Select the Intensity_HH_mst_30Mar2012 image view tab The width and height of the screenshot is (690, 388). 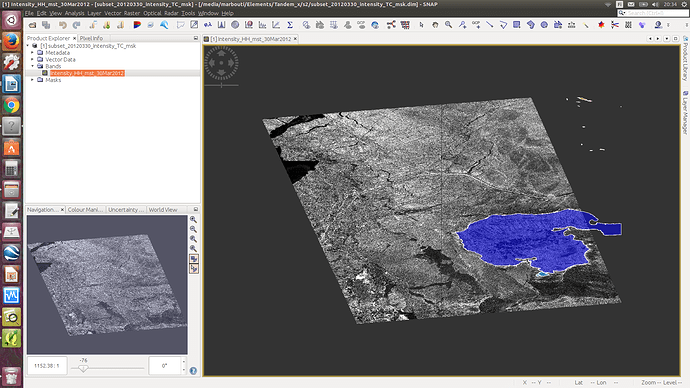250,39
